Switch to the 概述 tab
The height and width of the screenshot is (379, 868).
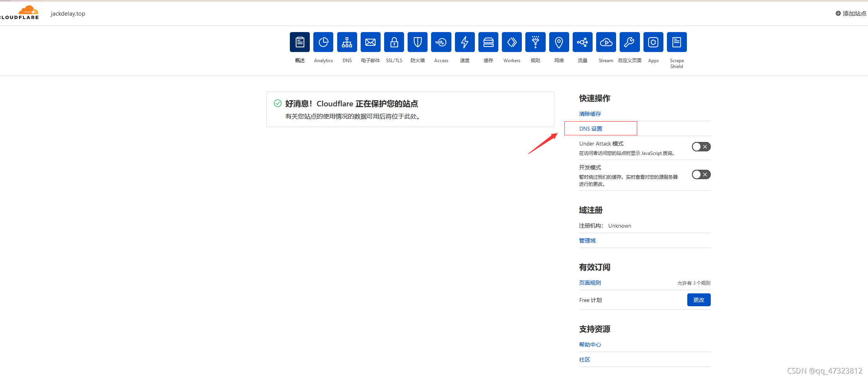[300, 42]
